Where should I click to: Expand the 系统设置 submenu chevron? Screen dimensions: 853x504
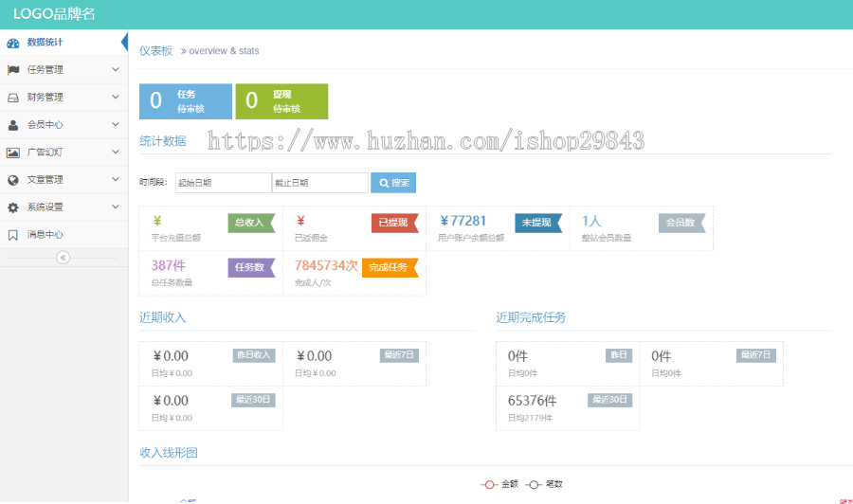[x=115, y=207]
